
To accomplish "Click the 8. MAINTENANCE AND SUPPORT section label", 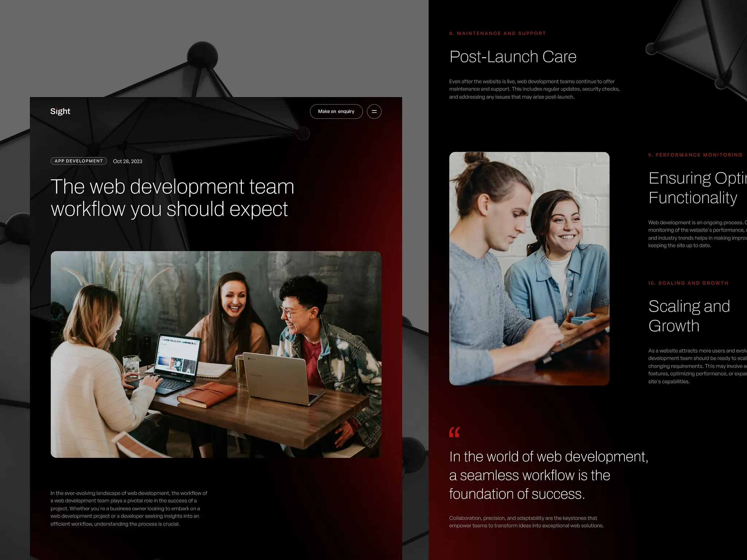I will coord(498,33).
